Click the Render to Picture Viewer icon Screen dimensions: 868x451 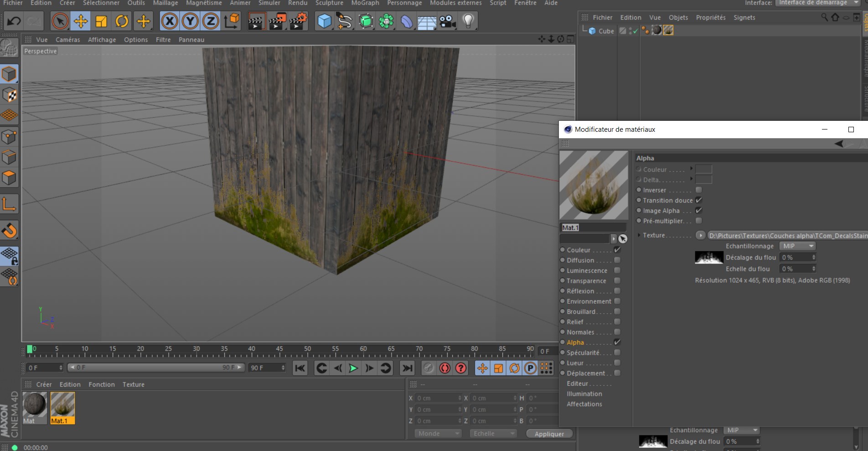276,21
